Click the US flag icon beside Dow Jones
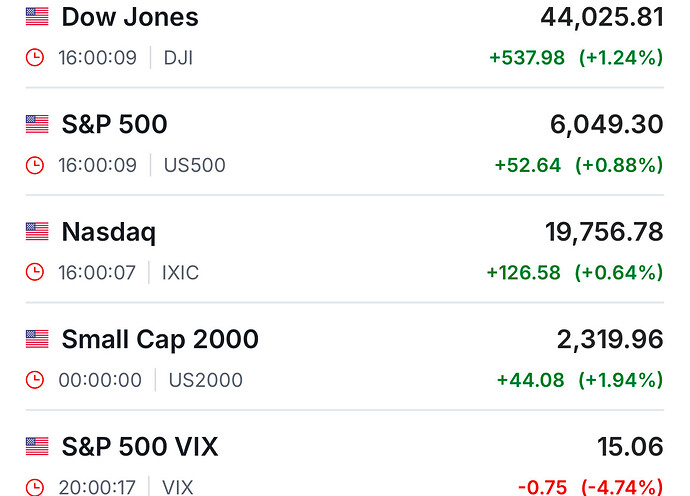The image size is (690, 496). (x=37, y=17)
